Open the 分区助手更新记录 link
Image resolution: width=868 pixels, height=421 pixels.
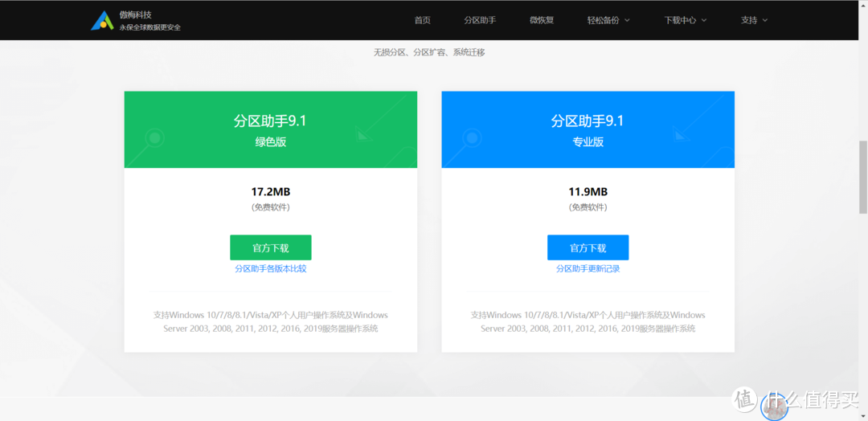coord(588,269)
